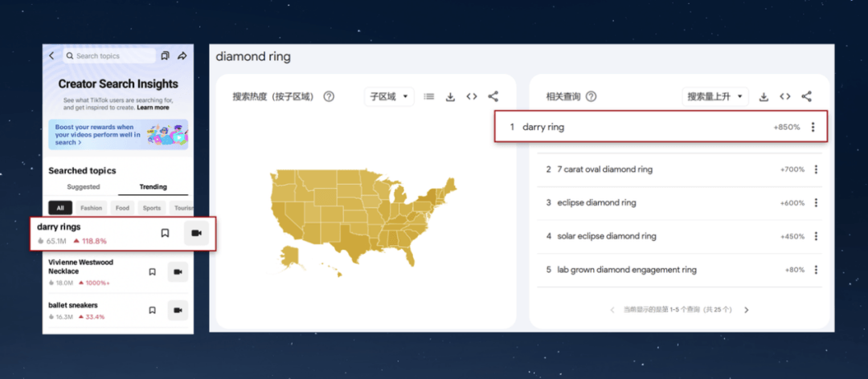Click the share arrow icon beside search bar
The height and width of the screenshot is (379, 868).
(x=182, y=56)
